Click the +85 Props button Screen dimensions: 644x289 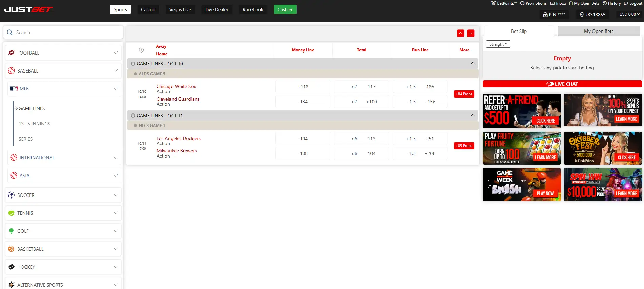(x=464, y=146)
